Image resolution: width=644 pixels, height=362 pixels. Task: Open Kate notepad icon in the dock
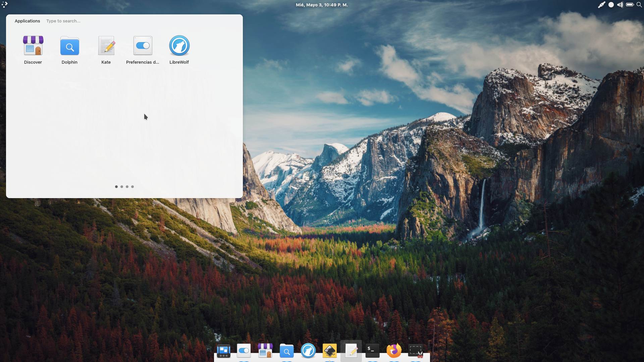pyautogui.click(x=351, y=351)
